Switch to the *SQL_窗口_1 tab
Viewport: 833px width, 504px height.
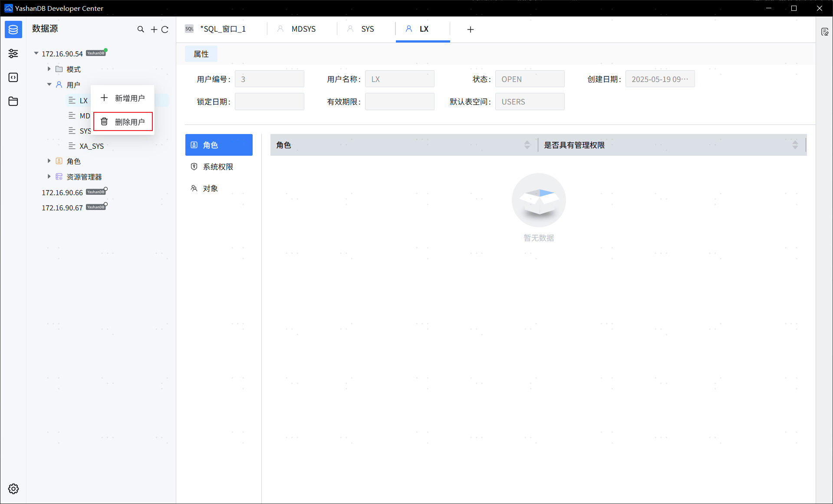click(222, 29)
